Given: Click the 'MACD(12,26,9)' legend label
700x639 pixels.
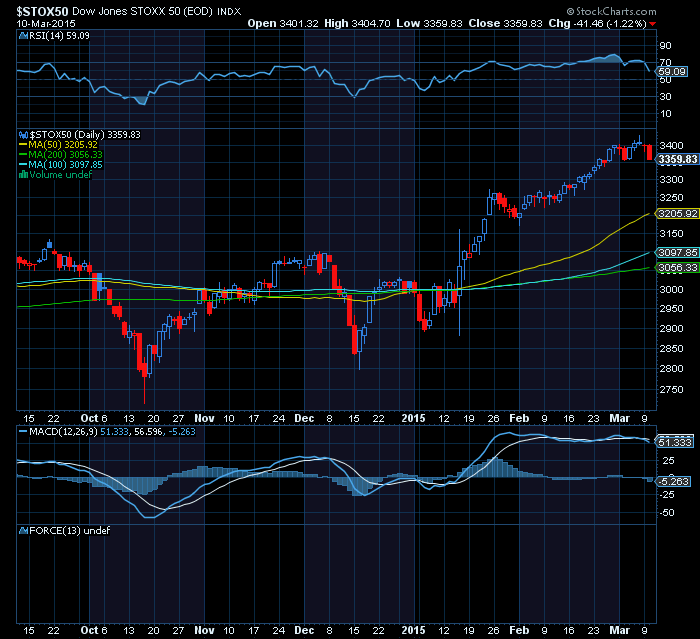Looking at the screenshot, I should tap(63, 432).
